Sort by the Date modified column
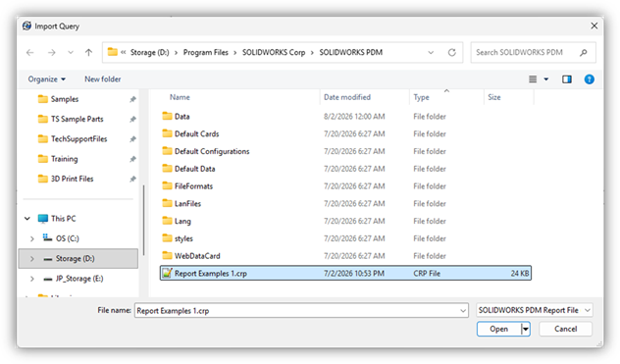The image size is (620, 364). coord(347,97)
